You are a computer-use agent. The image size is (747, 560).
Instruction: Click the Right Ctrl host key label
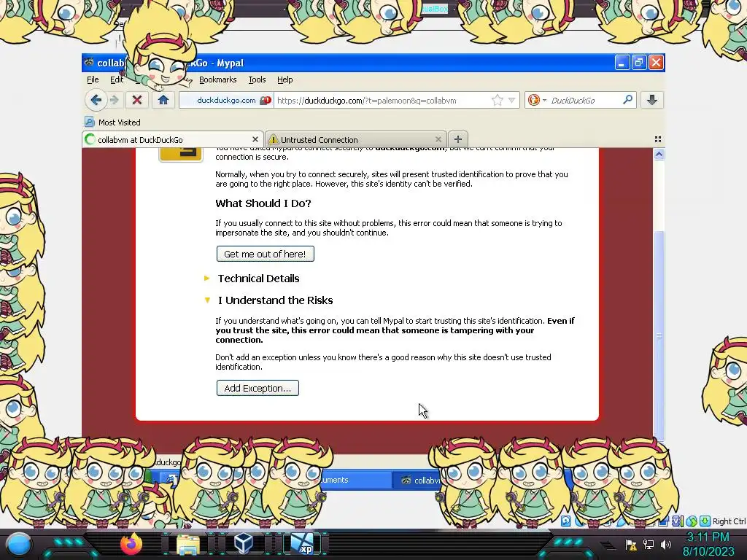click(x=729, y=521)
